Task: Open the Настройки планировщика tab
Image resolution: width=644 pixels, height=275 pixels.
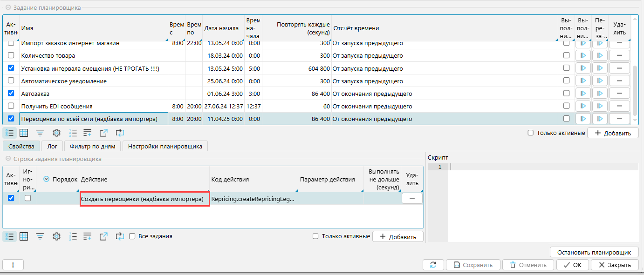Action: pyautogui.click(x=165, y=146)
